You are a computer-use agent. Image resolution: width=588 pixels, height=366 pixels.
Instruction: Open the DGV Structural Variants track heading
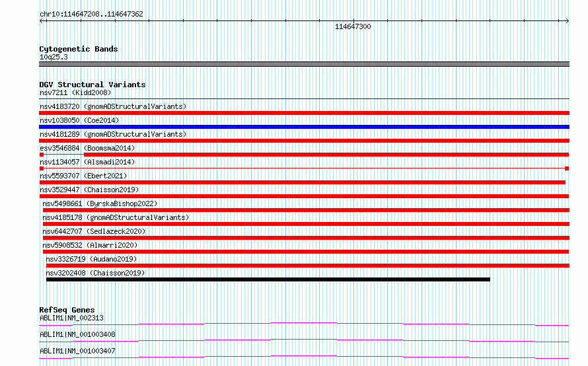(92, 85)
